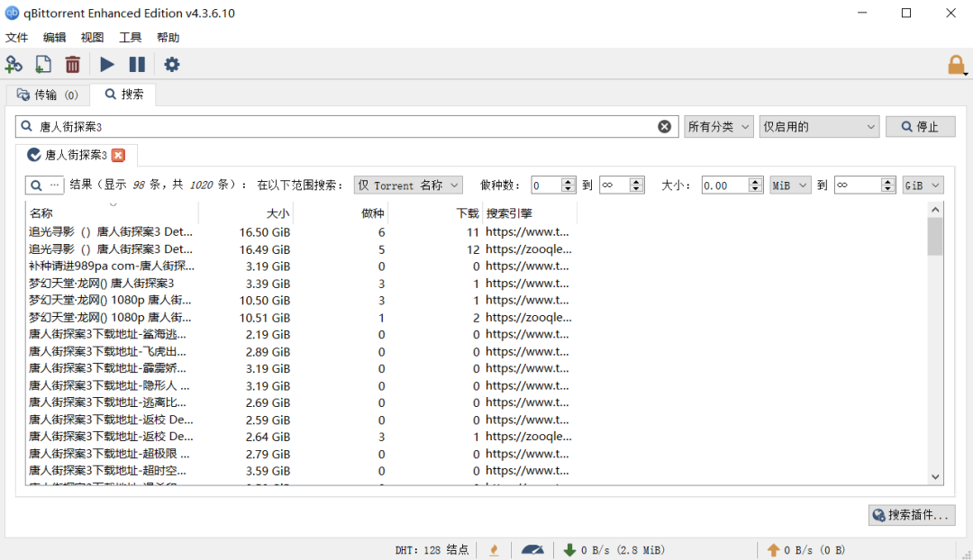Open the 编辑 menu
The height and width of the screenshot is (560, 973).
click(55, 38)
